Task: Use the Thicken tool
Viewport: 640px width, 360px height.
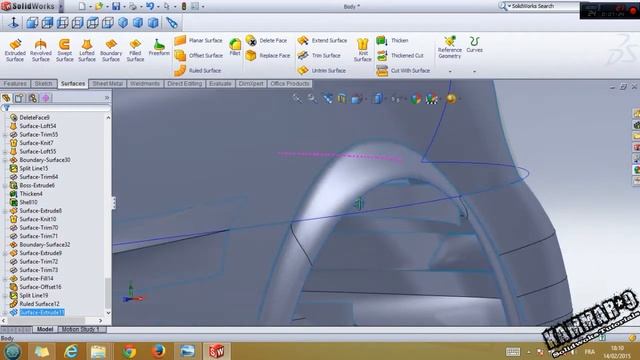Action: click(x=392, y=40)
